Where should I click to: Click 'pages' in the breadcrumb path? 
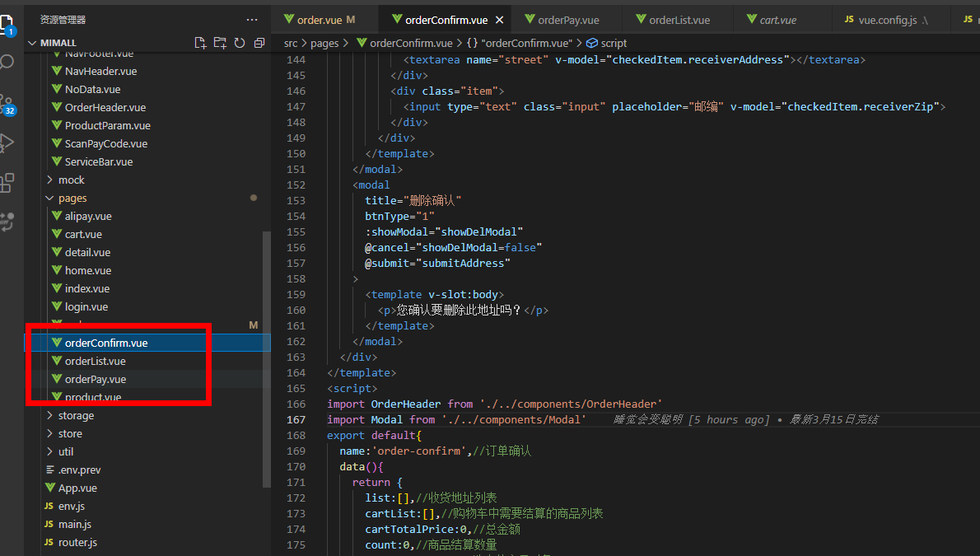[324, 43]
